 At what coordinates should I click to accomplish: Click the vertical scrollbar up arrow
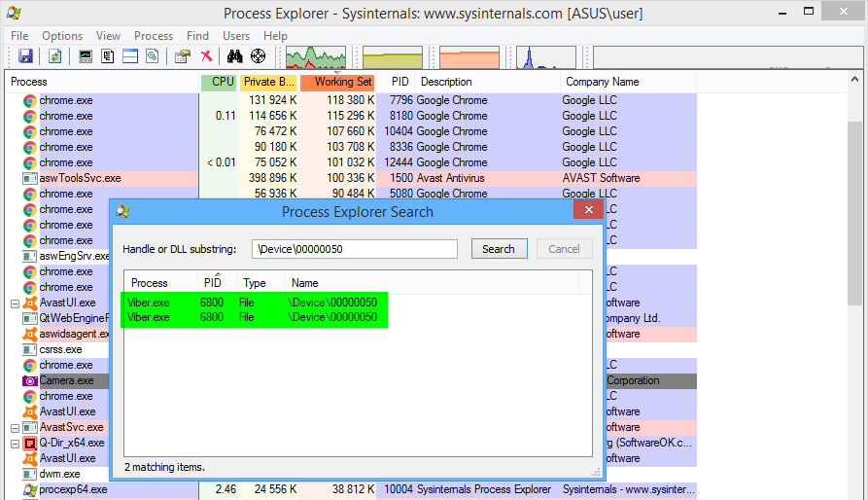[x=855, y=81]
